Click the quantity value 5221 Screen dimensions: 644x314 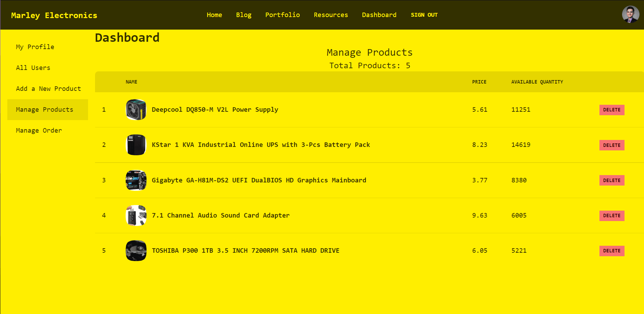pos(519,251)
